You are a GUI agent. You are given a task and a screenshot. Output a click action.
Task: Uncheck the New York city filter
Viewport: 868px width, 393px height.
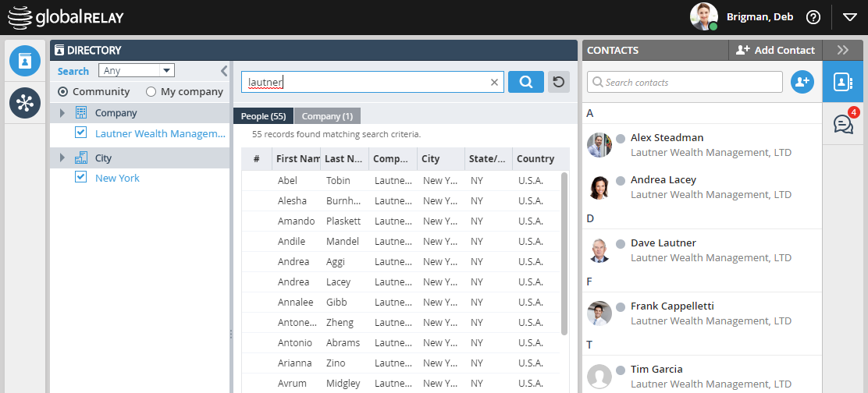click(80, 178)
